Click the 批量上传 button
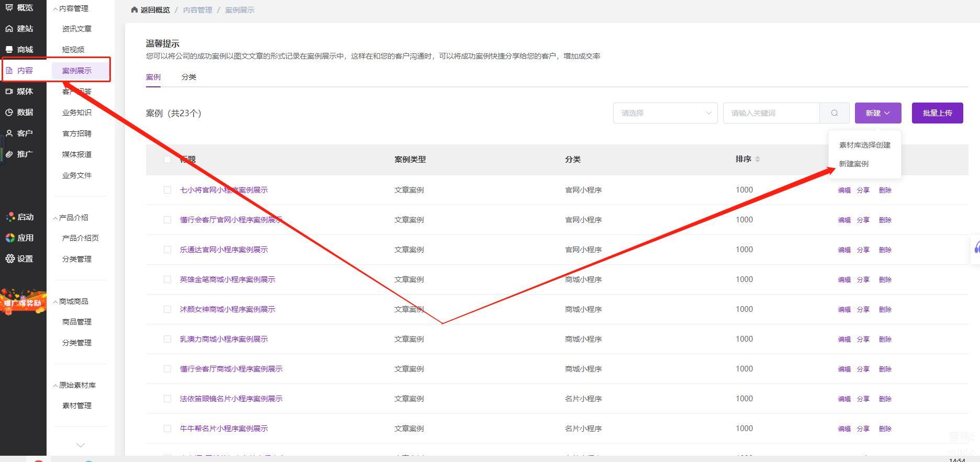 click(937, 113)
